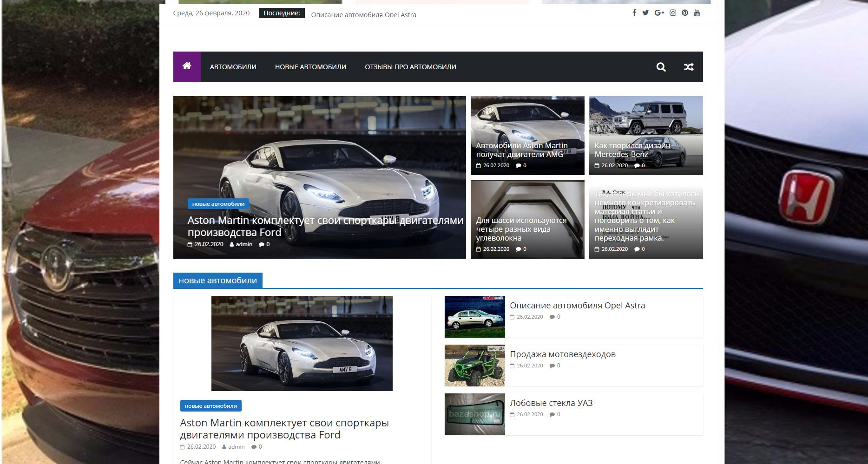Click the random post shuffle icon
Screen dimensions: 868x464
click(689, 67)
